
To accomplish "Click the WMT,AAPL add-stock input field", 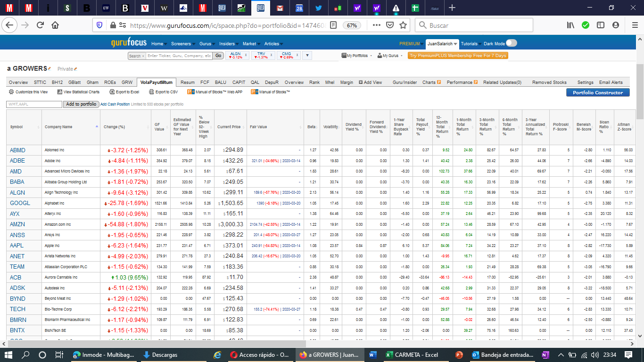I will point(34,104).
